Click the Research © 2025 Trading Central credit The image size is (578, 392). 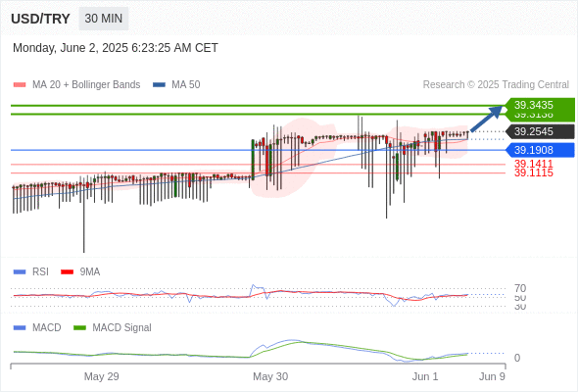coord(496,85)
